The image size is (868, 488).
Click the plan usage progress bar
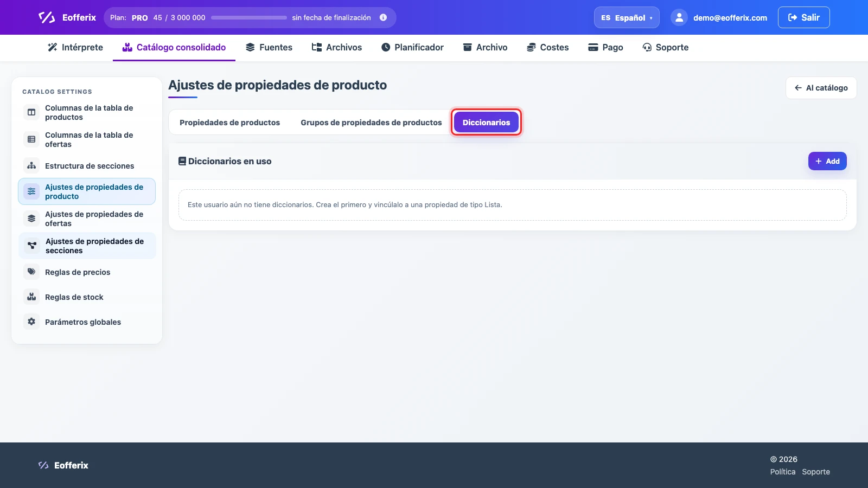click(x=249, y=17)
